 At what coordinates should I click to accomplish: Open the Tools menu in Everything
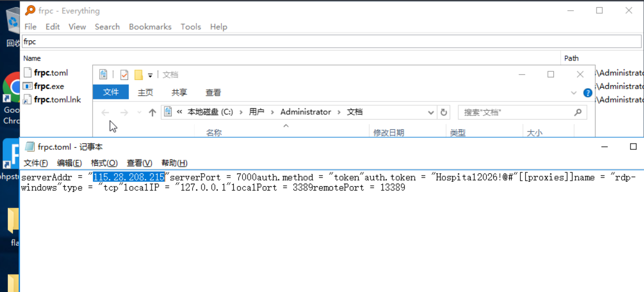pos(191,27)
